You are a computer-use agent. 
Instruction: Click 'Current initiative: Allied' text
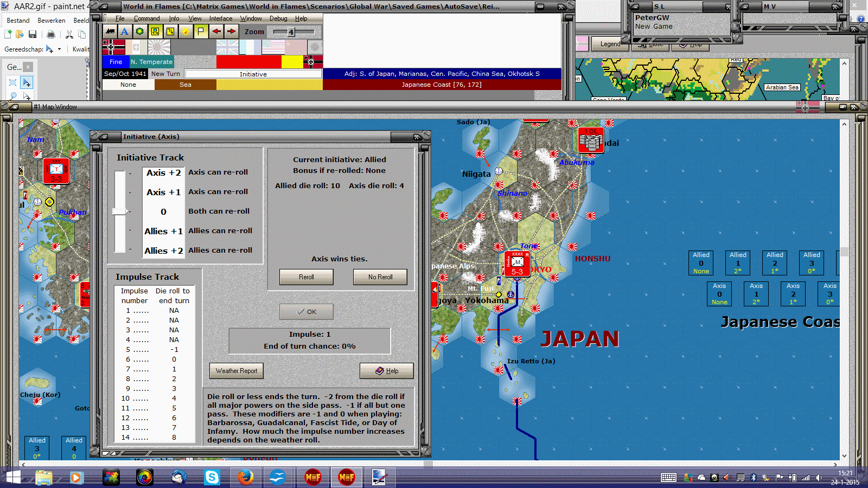[x=340, y=159]
